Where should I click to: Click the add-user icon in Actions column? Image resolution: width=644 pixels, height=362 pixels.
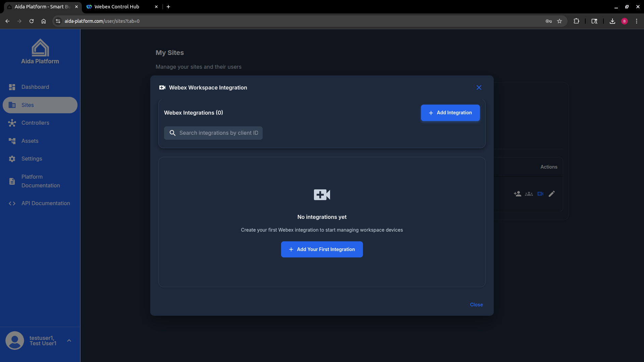coord(517,194)
